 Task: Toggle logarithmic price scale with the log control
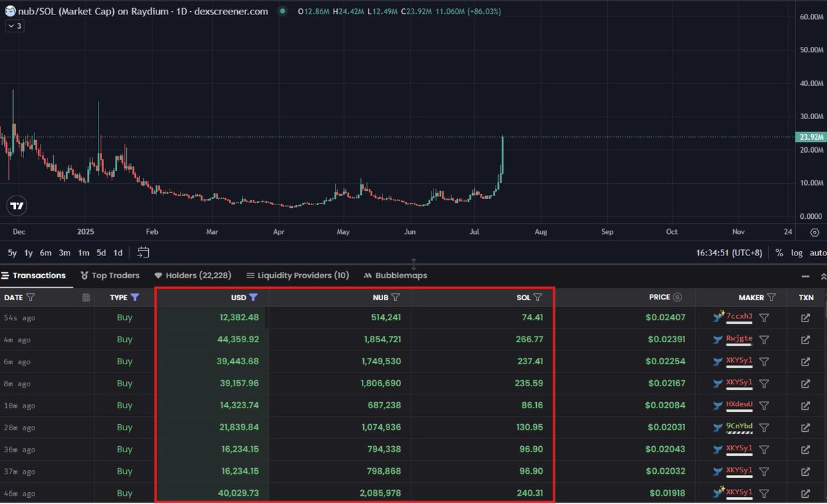coord(797,253)
